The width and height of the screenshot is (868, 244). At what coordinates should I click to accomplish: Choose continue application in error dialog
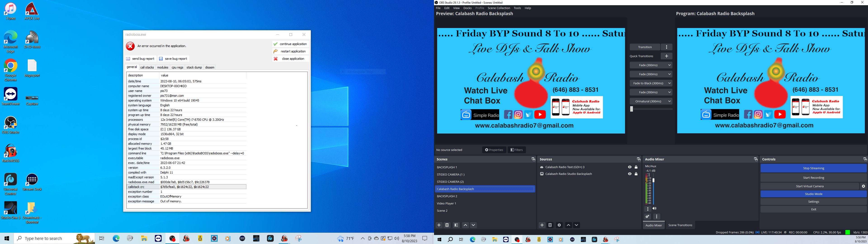290,44
